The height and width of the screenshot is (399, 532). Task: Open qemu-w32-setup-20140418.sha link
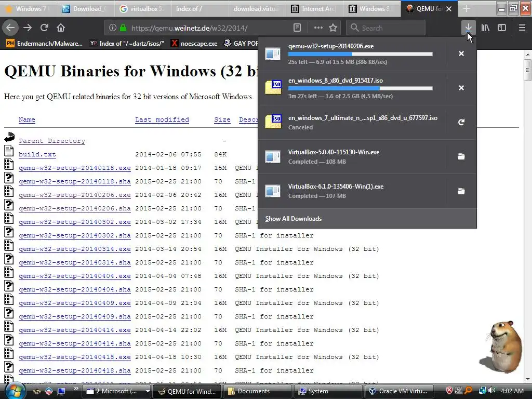tap(75, 370)
